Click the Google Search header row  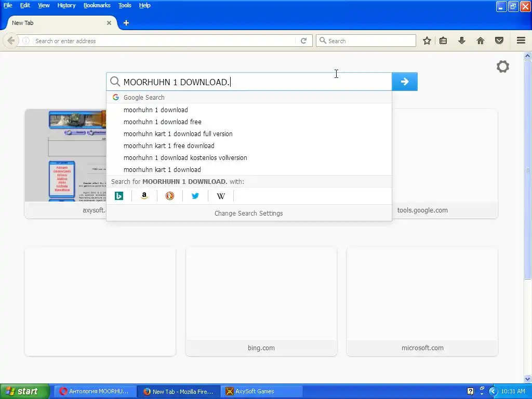(x=249, y=97)
